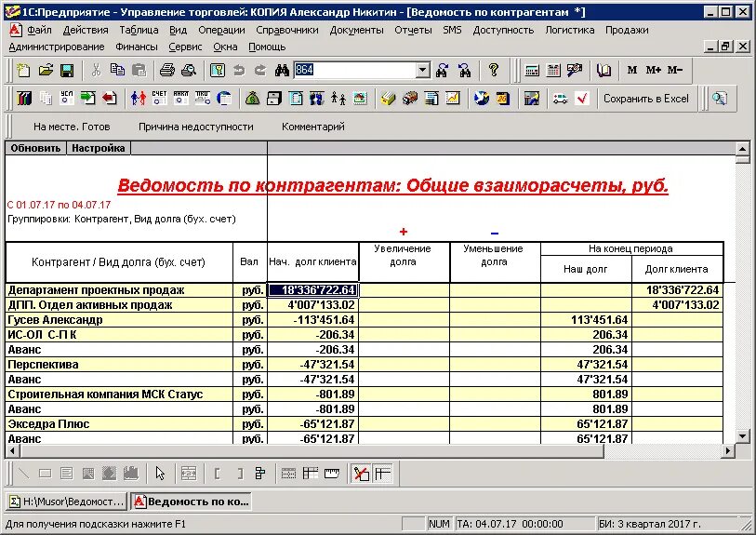Toggle the table headers display button
Image resolution: width=756 pixels, height=535 pixels.
[383, 474]
